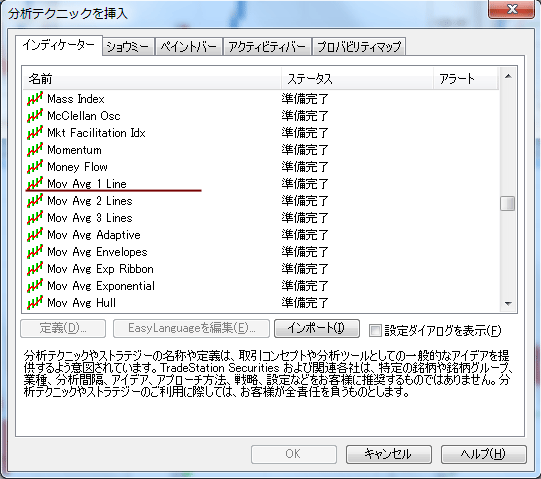Click the Mov Avg Adaptive icon
Viewport: 541px width, 479px height.
tap(35, 235)
